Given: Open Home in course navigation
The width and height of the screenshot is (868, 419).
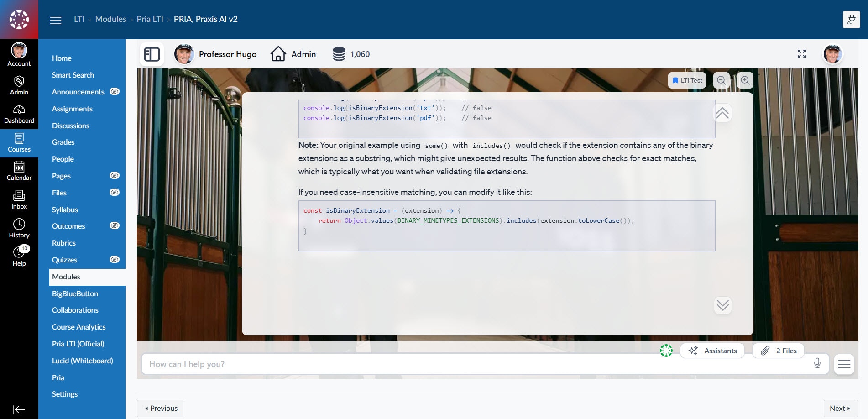Looking at the screenshot, I should 62,58.
